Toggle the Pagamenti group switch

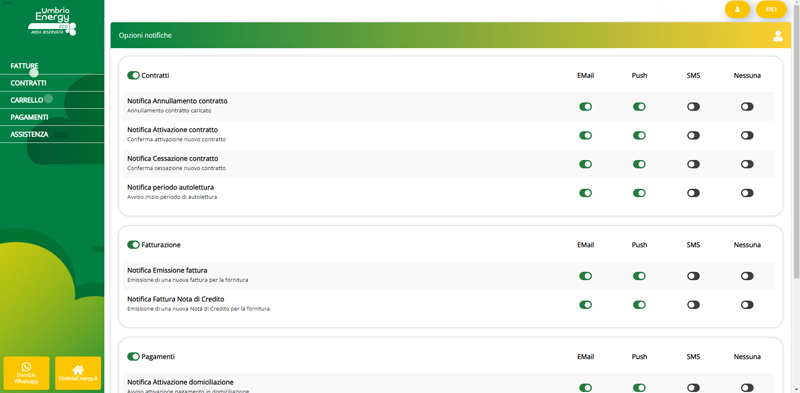133,356
